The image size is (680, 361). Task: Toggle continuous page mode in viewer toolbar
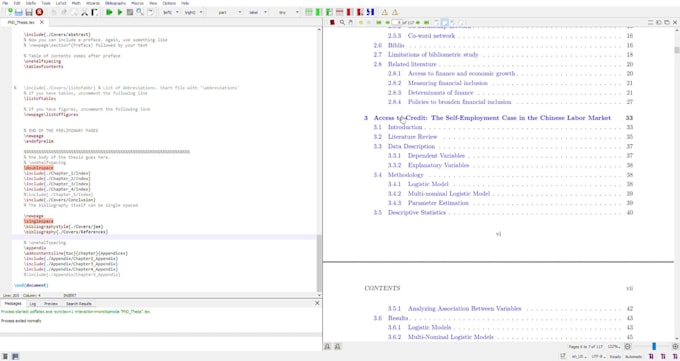point(445,22)
